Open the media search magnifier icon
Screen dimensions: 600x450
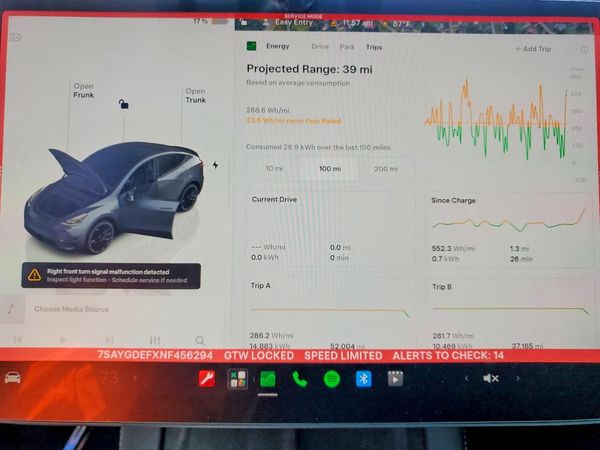pyautogui.click(x=200, y=340)
